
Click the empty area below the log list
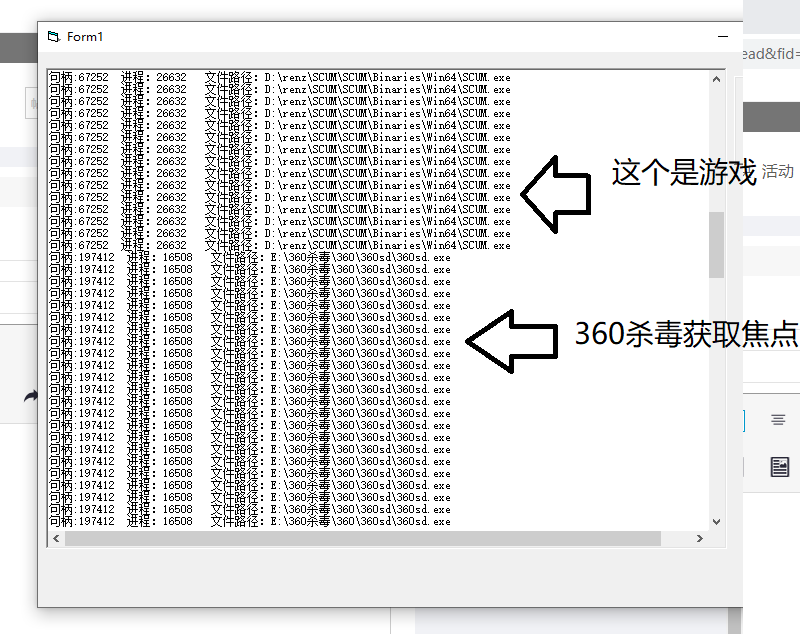coord(380,575)
